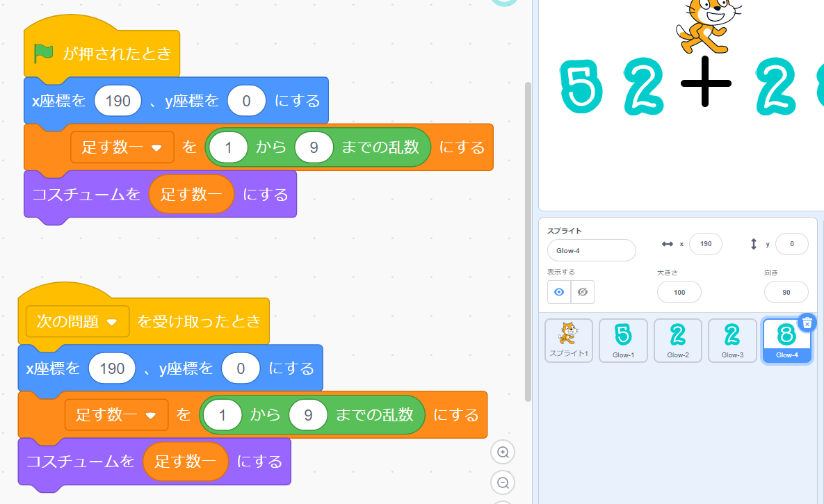Select the Glow-2 sprite thumbnail

[677, 340]
